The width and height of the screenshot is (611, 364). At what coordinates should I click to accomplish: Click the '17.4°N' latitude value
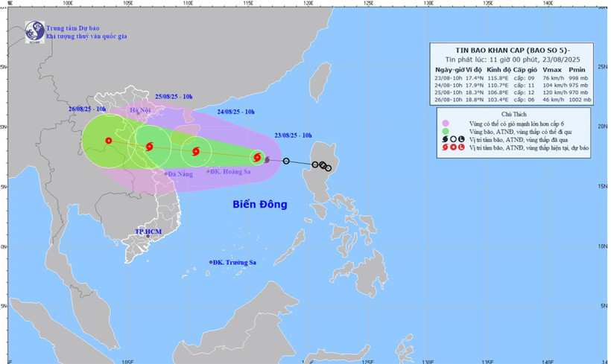click(x=475, y=78)
